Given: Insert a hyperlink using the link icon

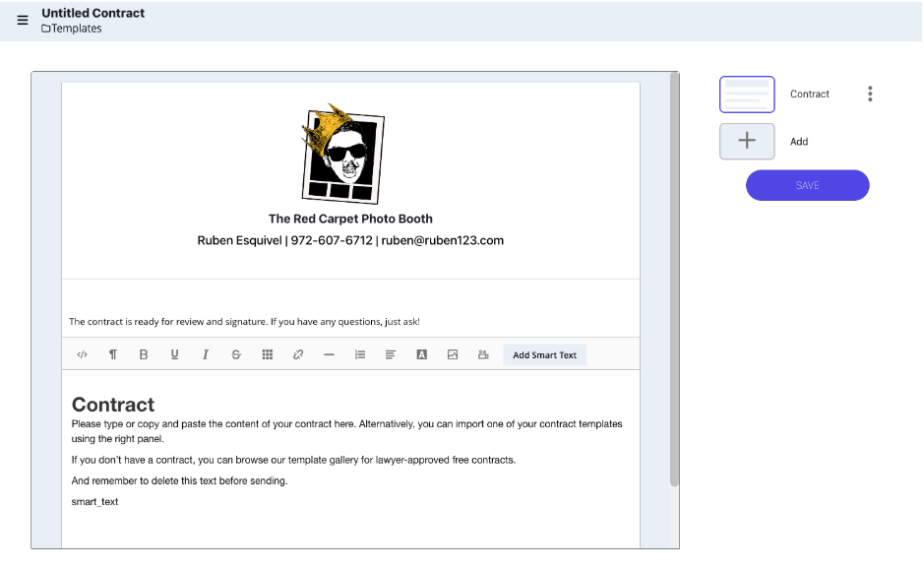Looking at the screenshot, I should [297, 354].
